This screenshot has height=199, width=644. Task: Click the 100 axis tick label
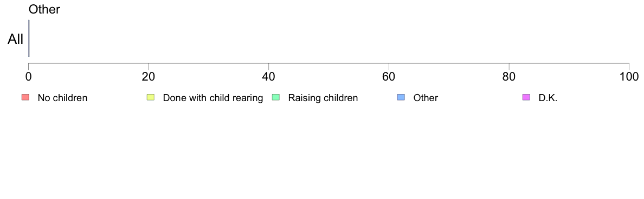click(629, 76)
